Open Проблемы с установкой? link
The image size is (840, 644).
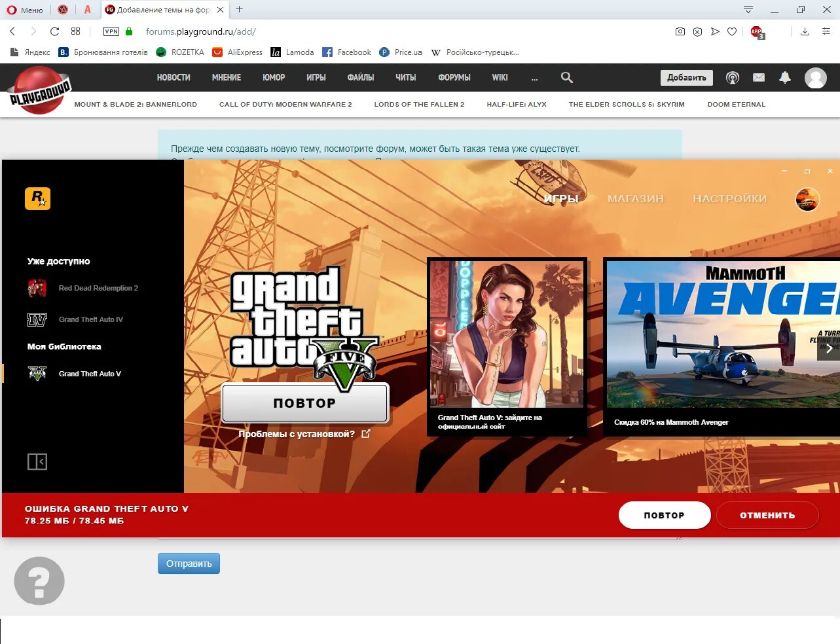tap(304, 434)
